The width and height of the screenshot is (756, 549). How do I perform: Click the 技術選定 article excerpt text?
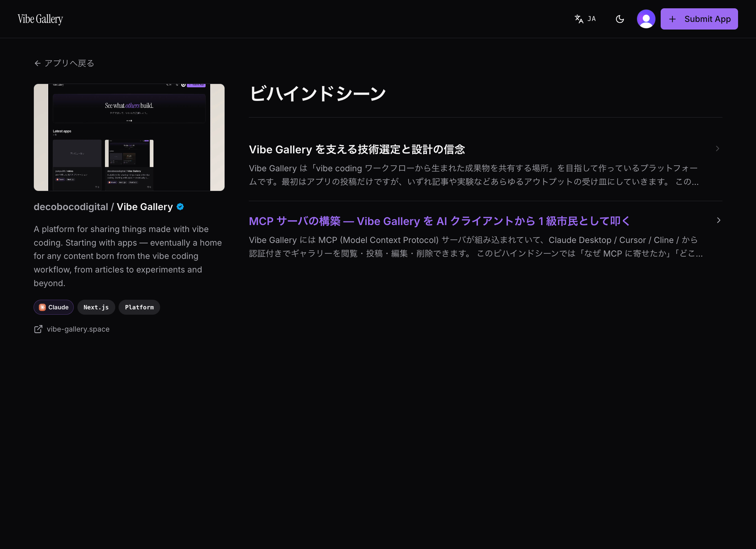[x=474, y=175]
